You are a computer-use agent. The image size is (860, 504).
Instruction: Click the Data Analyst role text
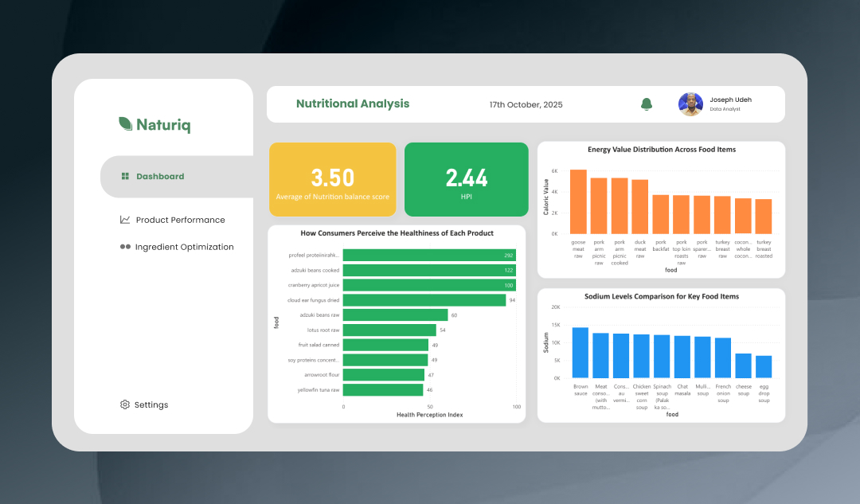(x=725, y=109)
